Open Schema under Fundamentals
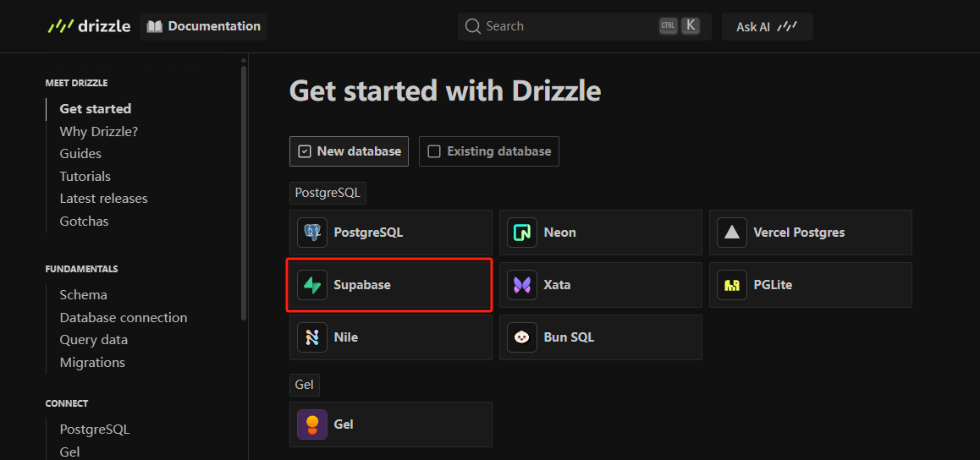Image resolution: width=980 pixels, height=460 pixels. (83, 294)
